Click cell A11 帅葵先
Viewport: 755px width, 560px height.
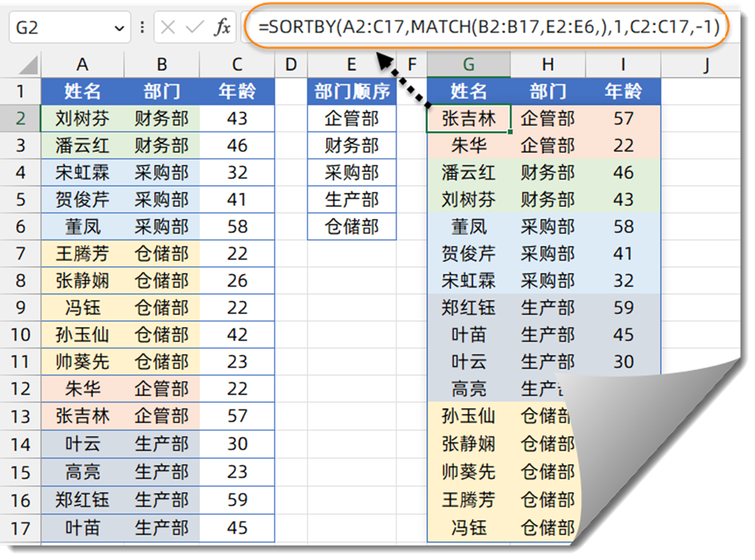coord(82,362)
